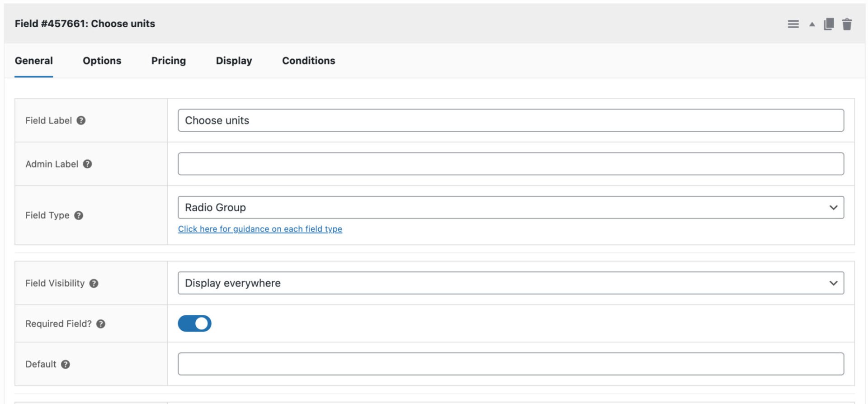The image size is (868, 404).
Task: Click into the Admin Label text box
Action: (x=510, y=164)
